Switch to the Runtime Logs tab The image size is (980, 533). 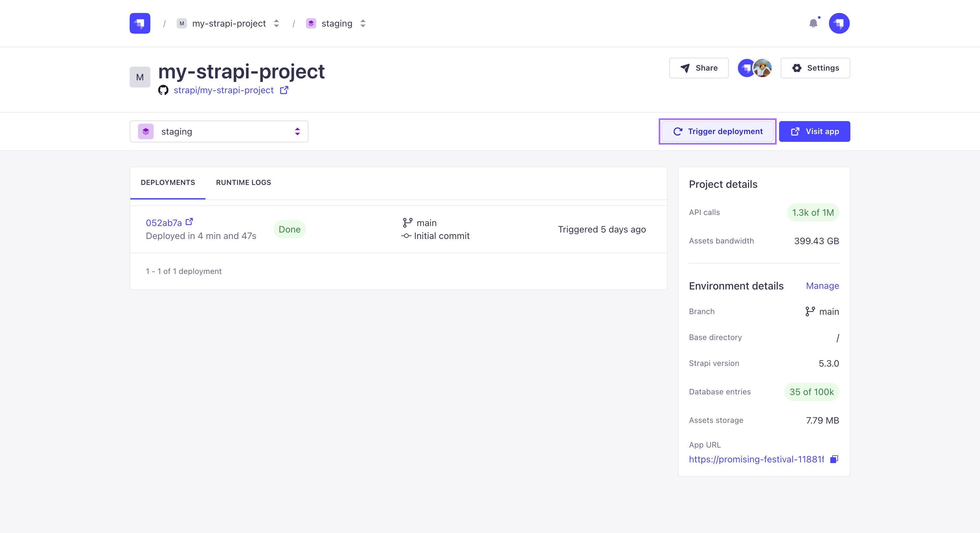[243, 183]
